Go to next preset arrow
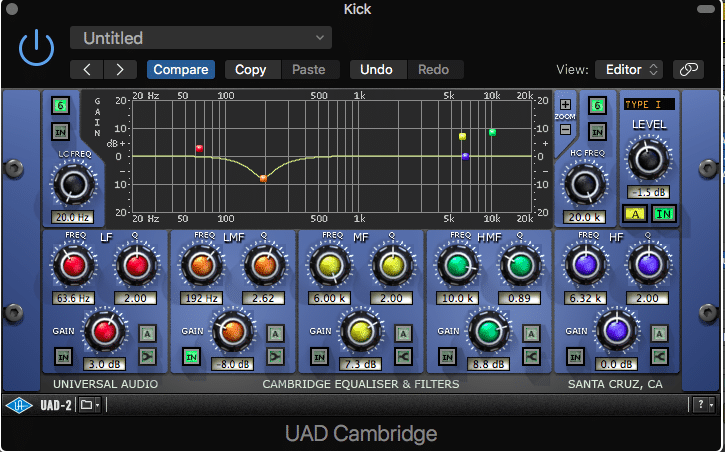The image size is (725, 452). (120, 69)
